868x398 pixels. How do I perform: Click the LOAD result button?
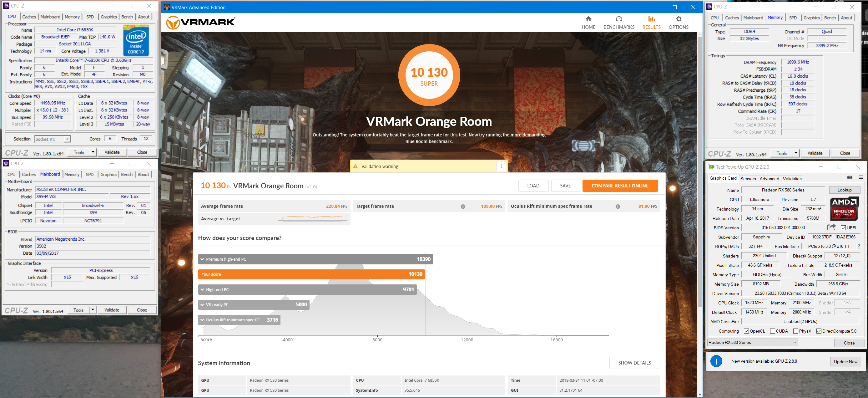[x=533, y=186]
